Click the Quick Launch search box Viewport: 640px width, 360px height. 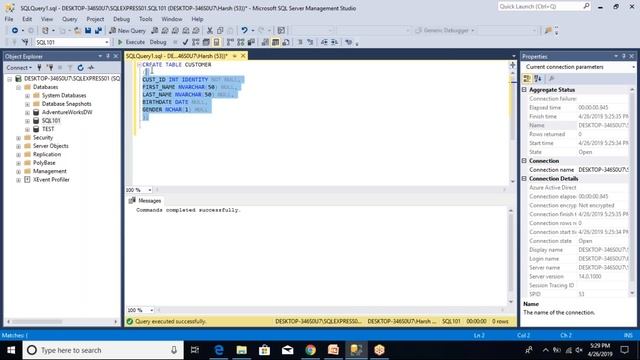tap(544, 7)
